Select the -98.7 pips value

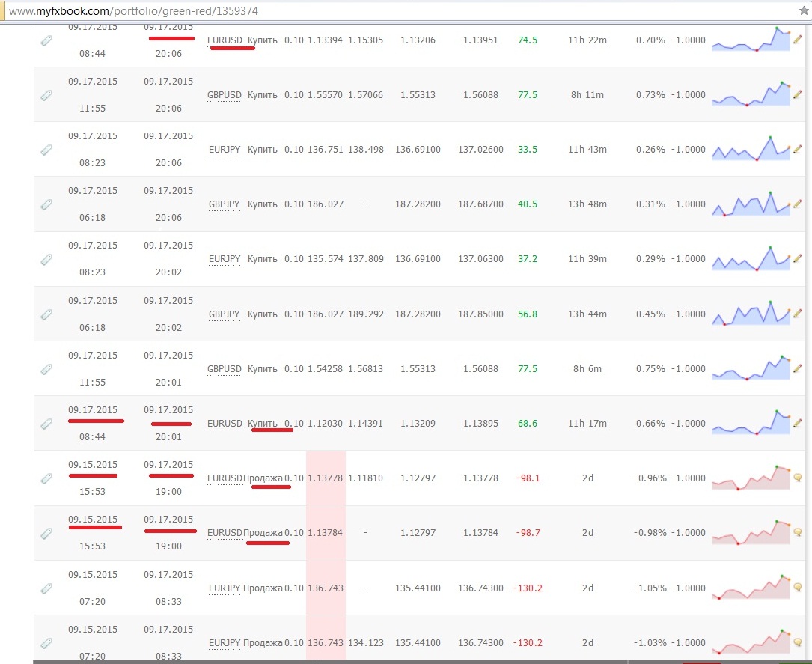point(528,532)
